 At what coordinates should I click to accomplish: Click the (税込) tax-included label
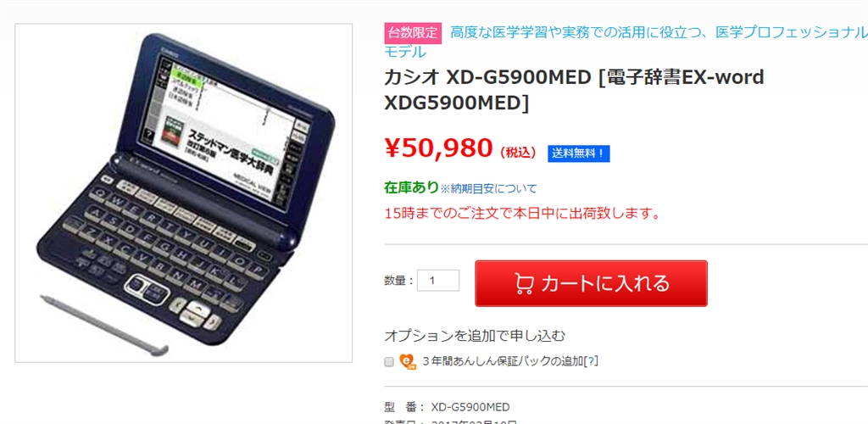coord(518,153)
